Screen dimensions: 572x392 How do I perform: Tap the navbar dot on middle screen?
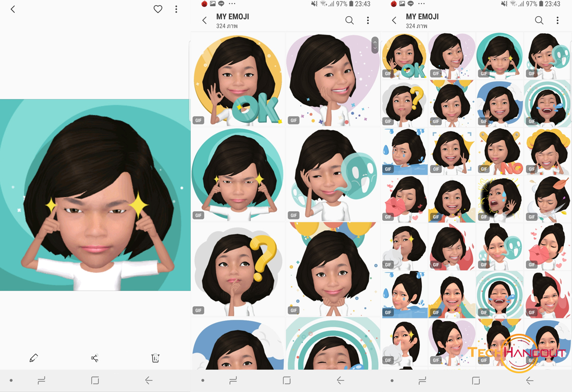point(203,381)
